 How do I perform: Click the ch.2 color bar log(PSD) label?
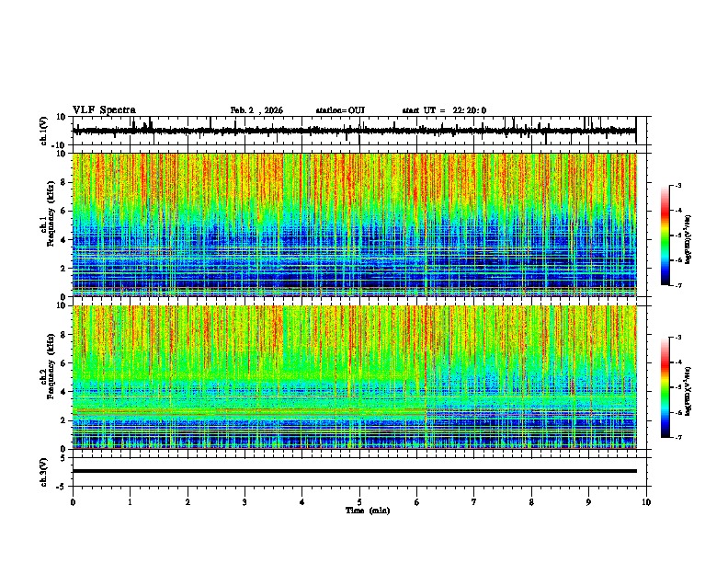[688, 391]
